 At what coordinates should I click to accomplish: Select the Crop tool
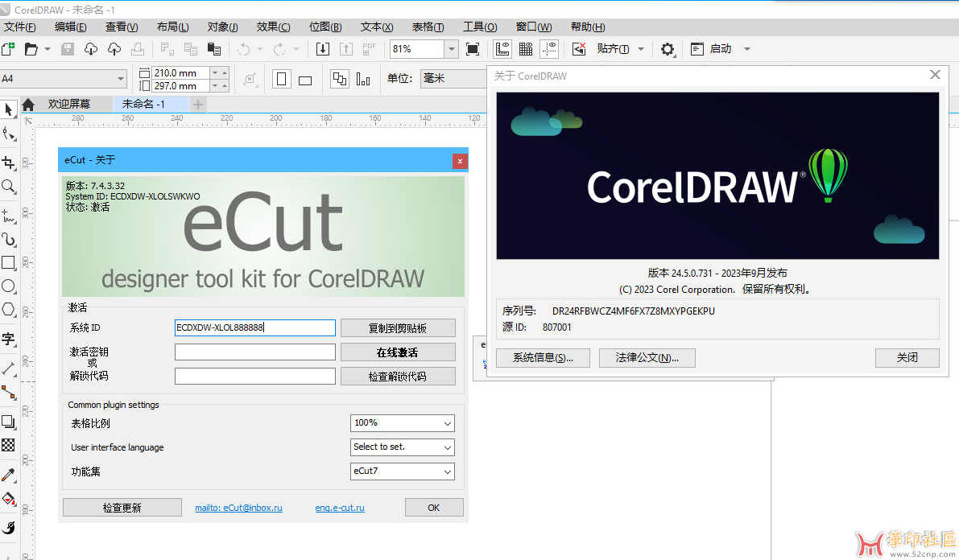click(9, 162)
